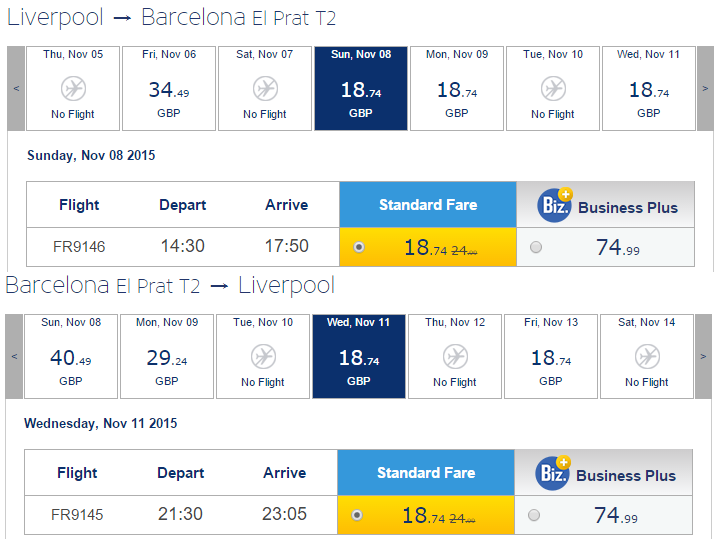
Task: Pick Fri, Nov 13 return date at 18.74 GBP
Action: tap(551, 356)
